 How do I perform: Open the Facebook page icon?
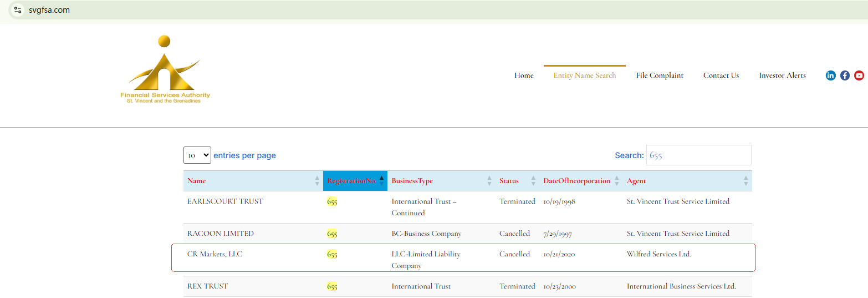point(845,75)
